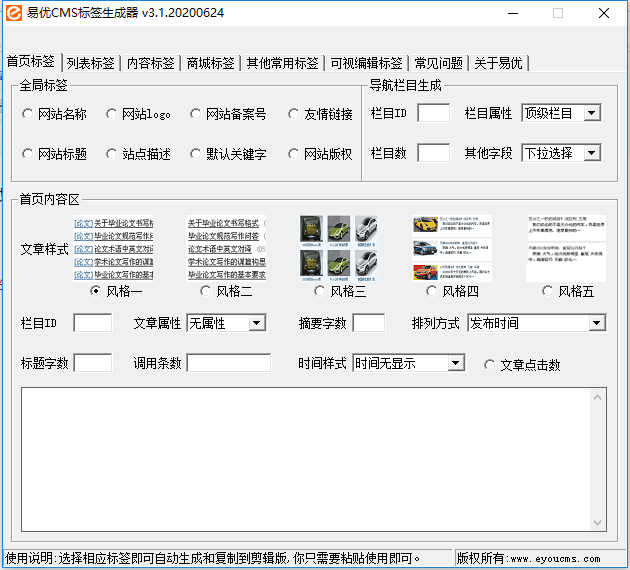
Task: Open the 商城标签 tab
Action: click(210, 63)
